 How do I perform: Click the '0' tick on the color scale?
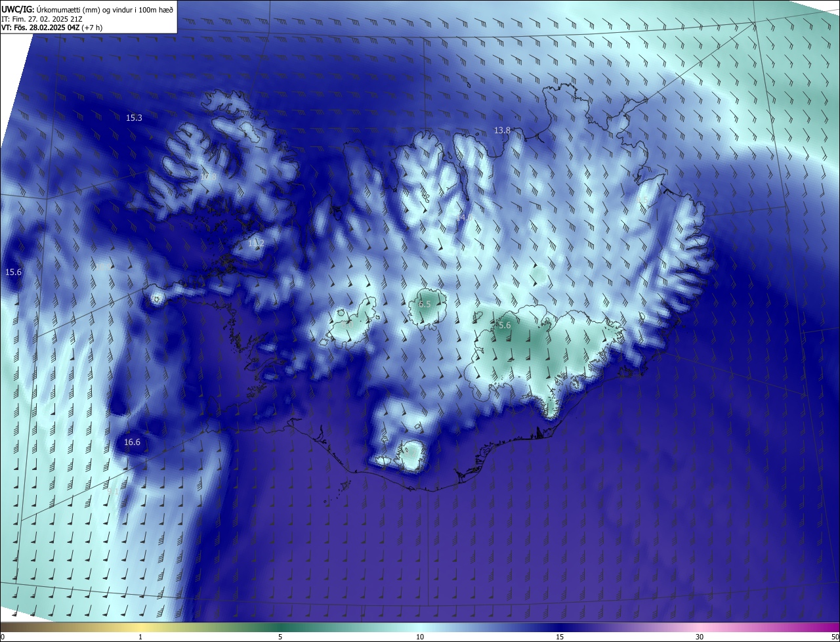click(3, 637)
